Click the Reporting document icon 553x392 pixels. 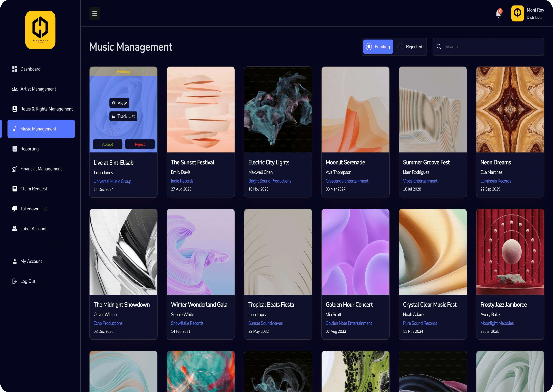click(x=15, y=149)
